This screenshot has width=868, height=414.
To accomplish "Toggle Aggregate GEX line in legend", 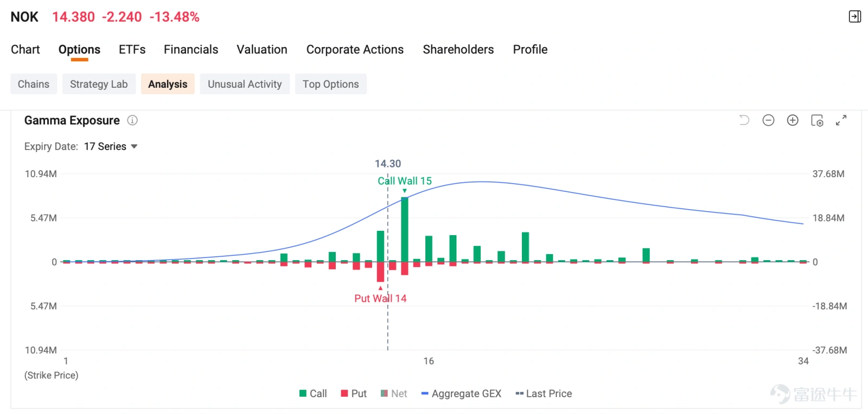I will tap(461, 393).
